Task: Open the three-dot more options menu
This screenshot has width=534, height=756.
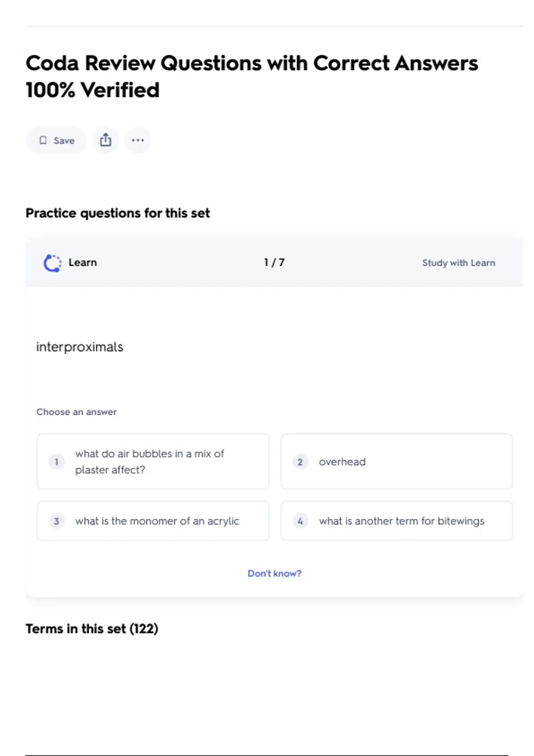Action: (x=138, y=141)
